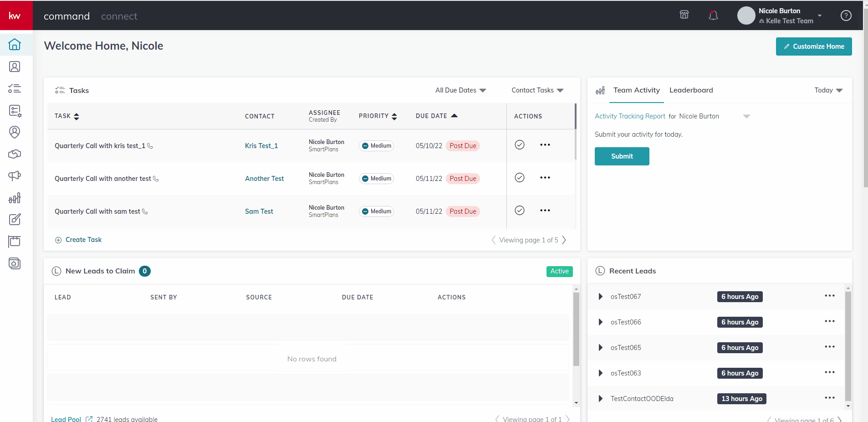Open the Tasks checklist sidebar icon
Screen dimensions: 868x422
[15, 88]
